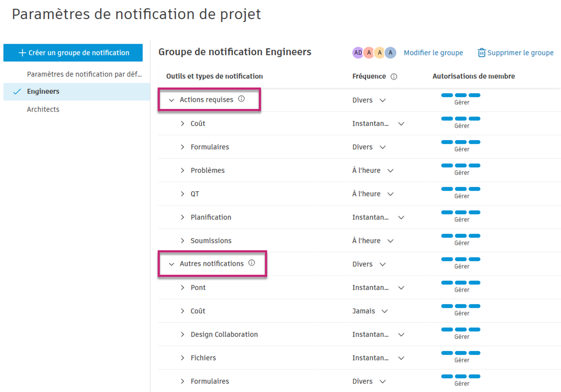
Task: Click the trash icon to delete the group
Action: tap(481, 52)
